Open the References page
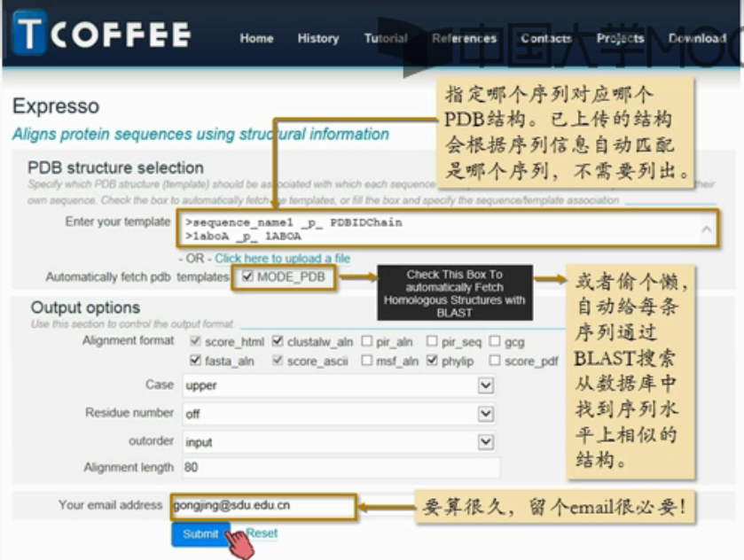Screen dimensions: 744x560 coord(464,38)
